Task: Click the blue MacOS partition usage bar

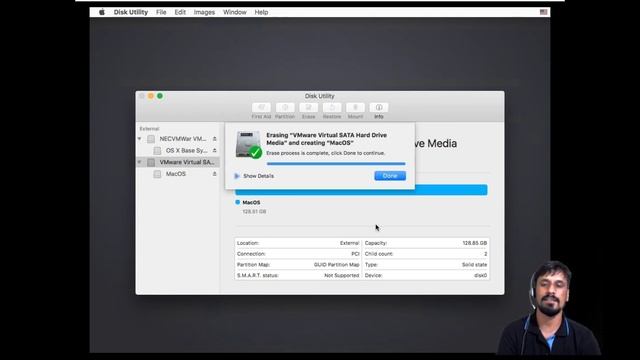Action: pos(361,190)
